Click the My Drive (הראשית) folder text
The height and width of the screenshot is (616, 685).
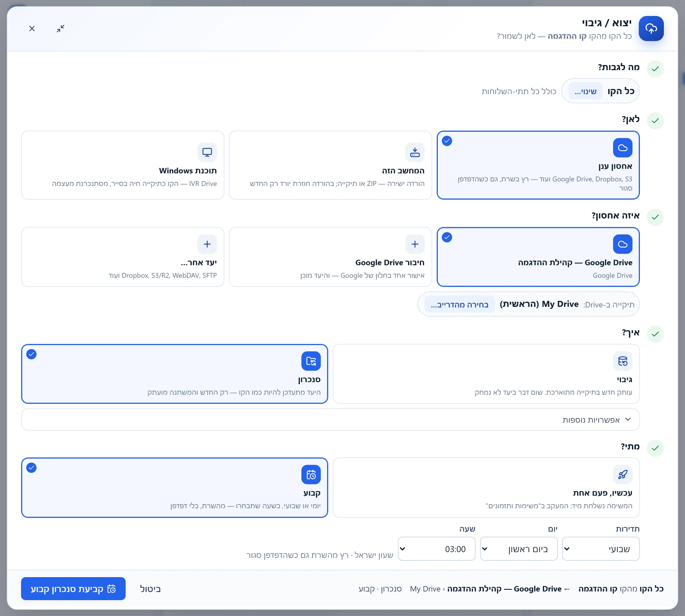click(539, 304)
